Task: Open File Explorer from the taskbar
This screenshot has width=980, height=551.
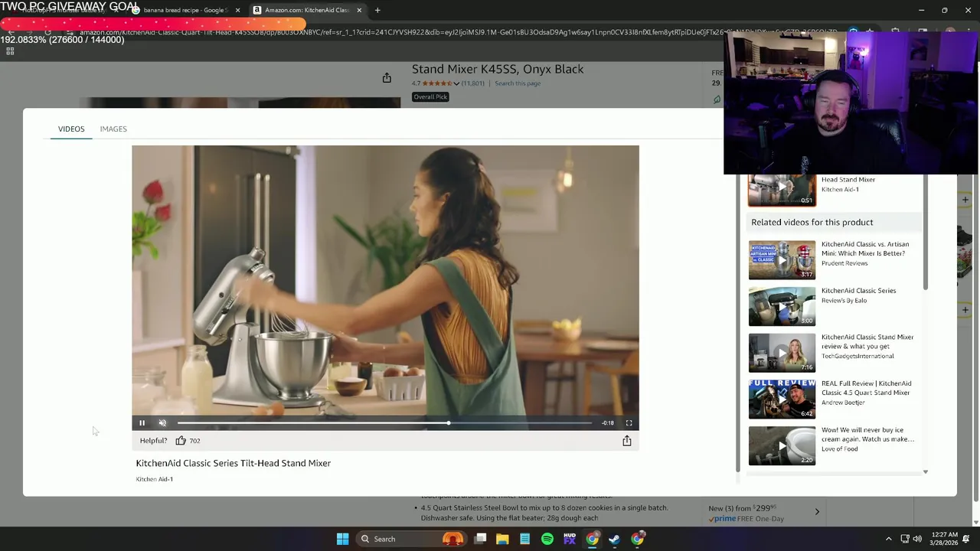Action: [502, 539]
